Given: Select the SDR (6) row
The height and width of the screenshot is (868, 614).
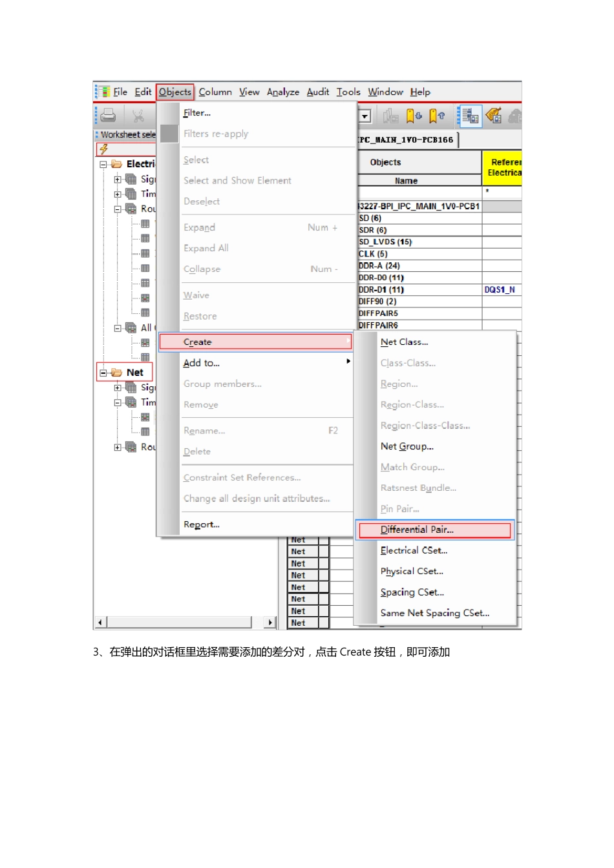Looking at the screenshot, I should click(x=419, y=230).
